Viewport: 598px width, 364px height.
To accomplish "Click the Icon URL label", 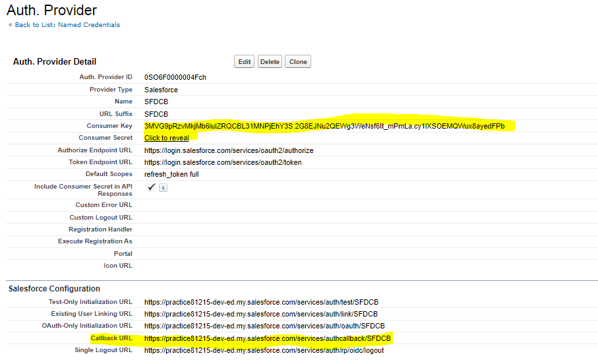I will pyautogui.click(x=118, y=266).
